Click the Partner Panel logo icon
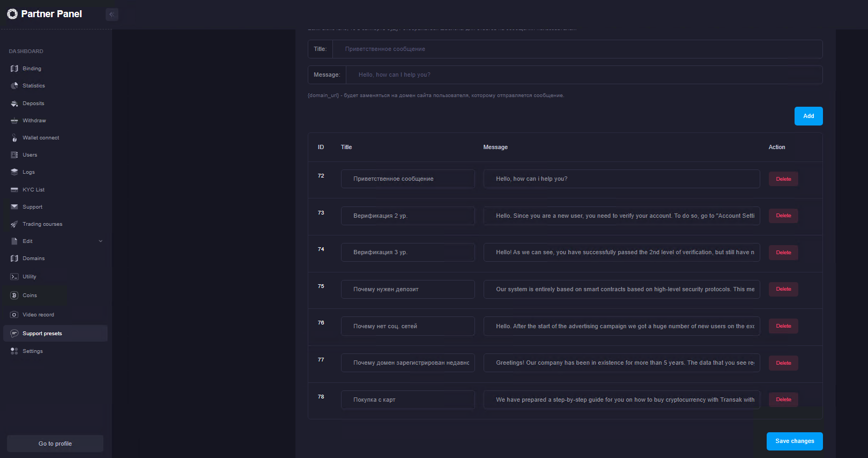Viewport: 868px width, 458px height. click(12, 14)
